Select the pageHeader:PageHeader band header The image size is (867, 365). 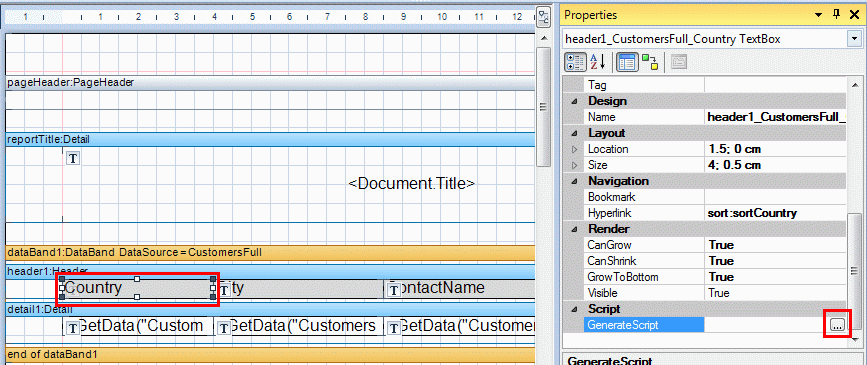click(270, 82)
